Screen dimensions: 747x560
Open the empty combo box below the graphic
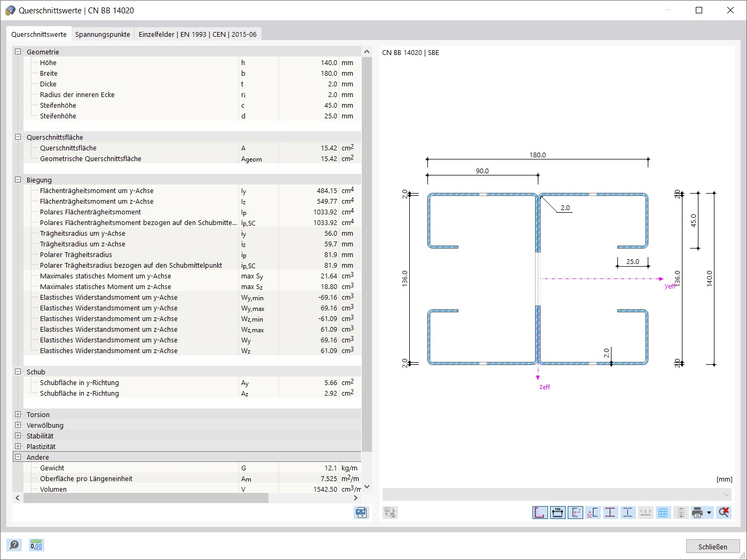coord(557,494)
